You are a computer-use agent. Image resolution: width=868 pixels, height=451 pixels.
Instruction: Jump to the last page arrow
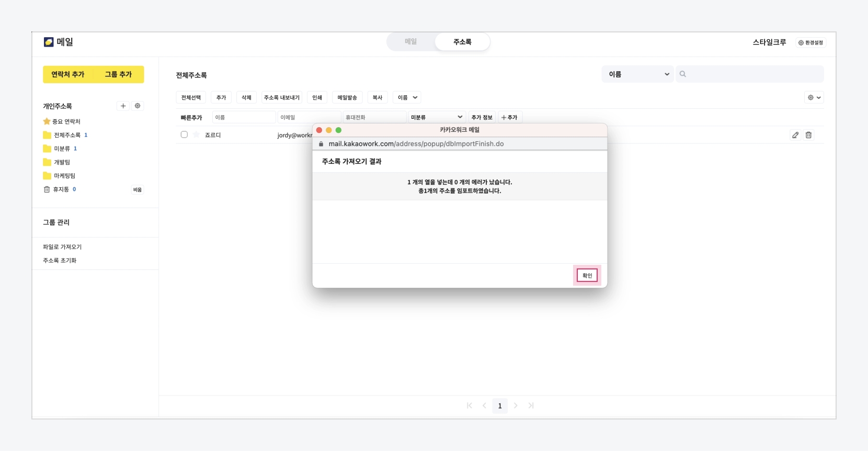(531, 405)
